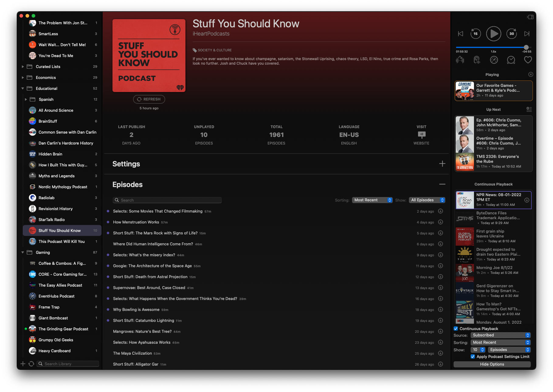Expand the Economics folder
Viewport: 553px width, 392px height.
23,77
